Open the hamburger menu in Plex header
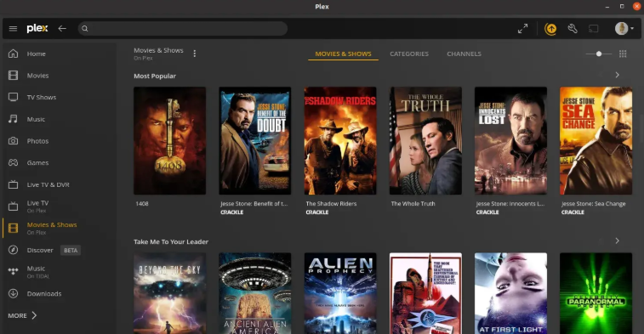This screenshot has height=334, width=644. click(13, 28)
